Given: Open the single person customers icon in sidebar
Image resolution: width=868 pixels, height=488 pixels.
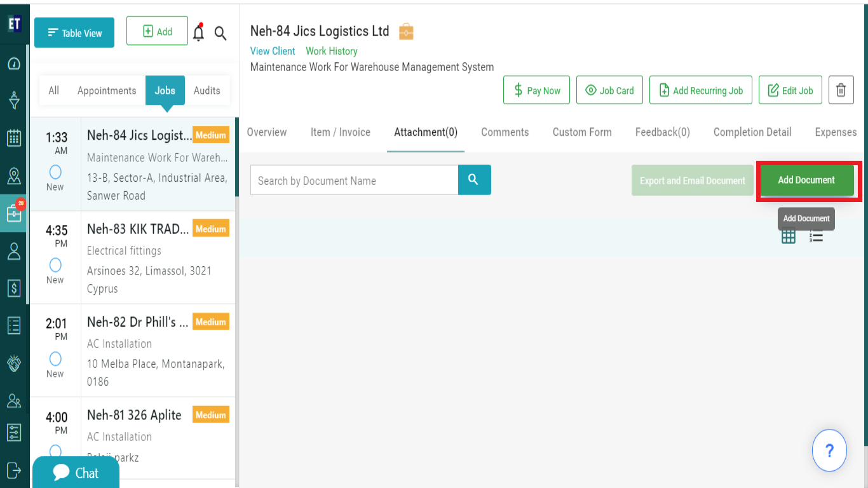Looking at the screenshot, I should [x=14, y=251].
